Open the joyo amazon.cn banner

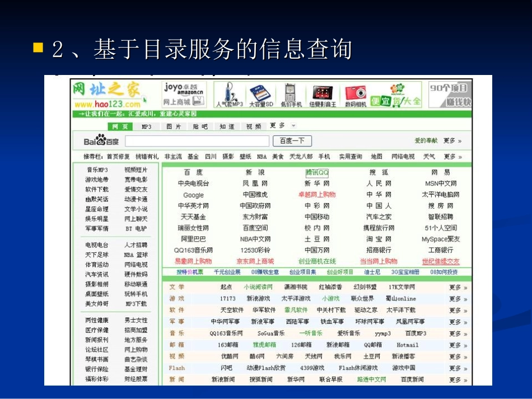coord(184,93)
